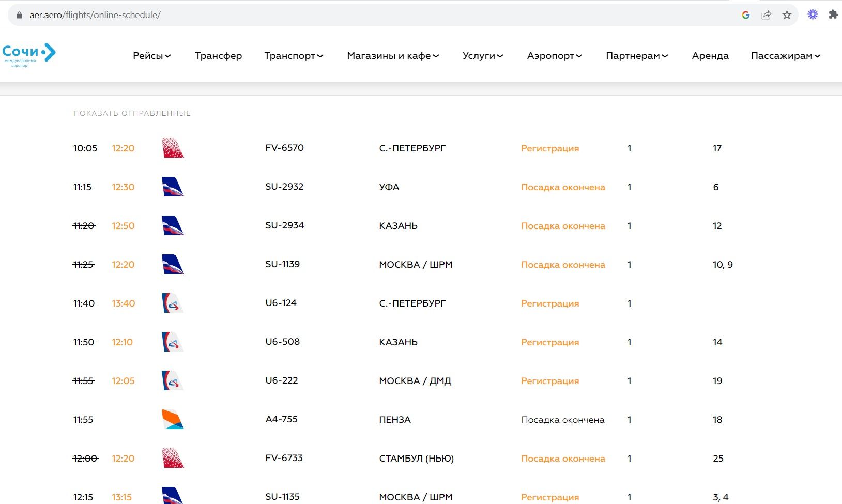Toggle ПОКАЗАТЬ ОТПРАВЛЕННЫЕ to show departed flights
842x504 pixels.
coord(132,113)
